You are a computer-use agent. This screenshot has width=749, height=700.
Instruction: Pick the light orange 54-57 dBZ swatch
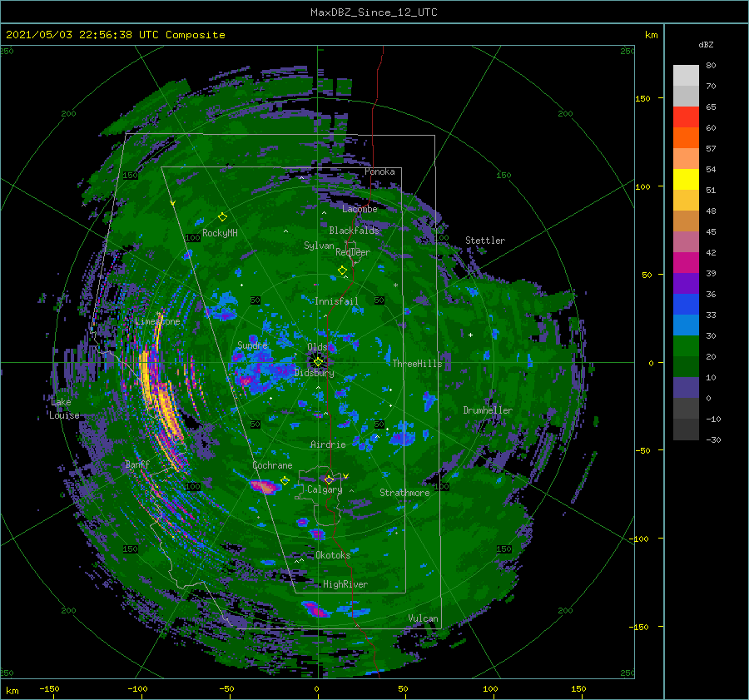point(686,159)
